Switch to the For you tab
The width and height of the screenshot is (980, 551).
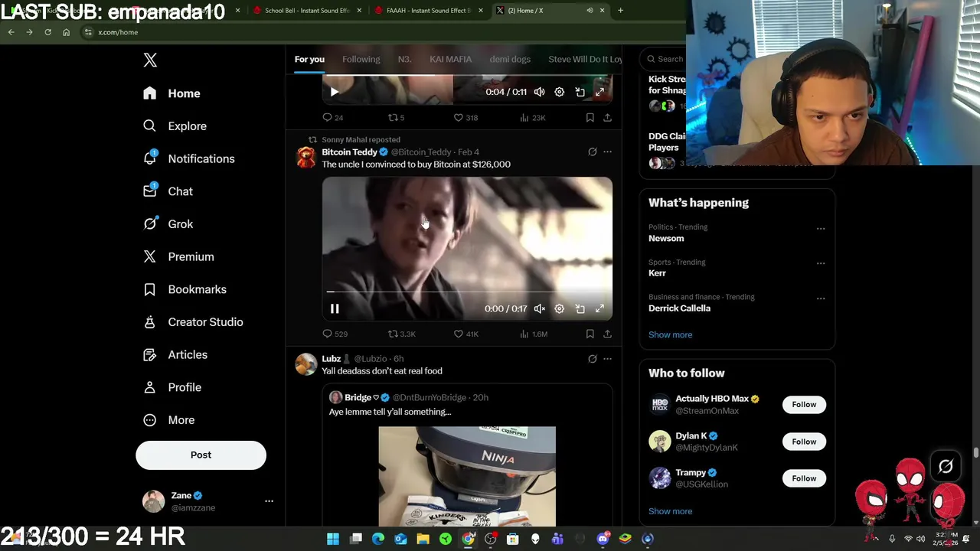[309, 59]
